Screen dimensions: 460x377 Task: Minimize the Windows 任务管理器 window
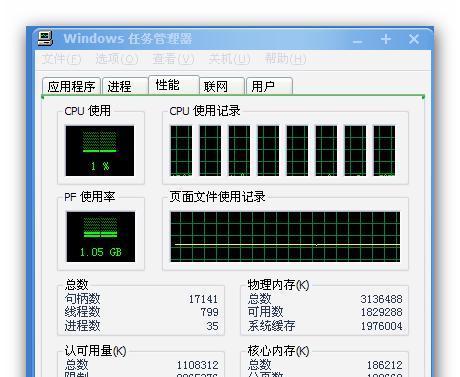[x=357, y=40]
